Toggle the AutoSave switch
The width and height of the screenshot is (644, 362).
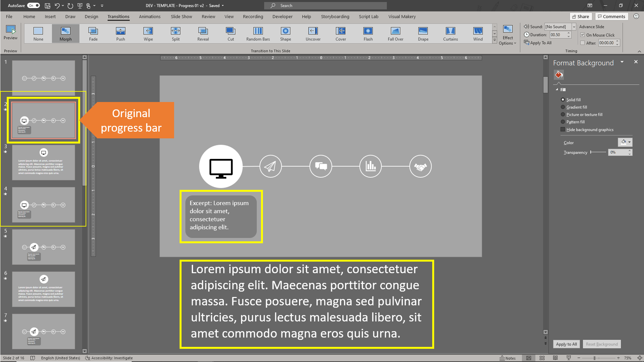(x=33, y=5)
